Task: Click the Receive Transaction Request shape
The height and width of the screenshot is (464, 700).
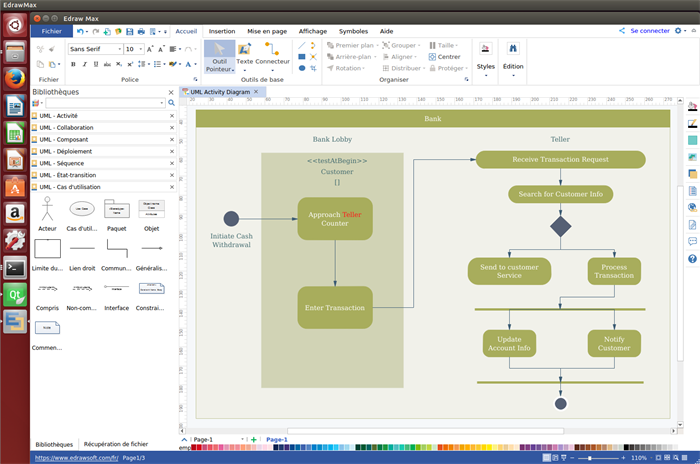Action: tap(560, 159)
